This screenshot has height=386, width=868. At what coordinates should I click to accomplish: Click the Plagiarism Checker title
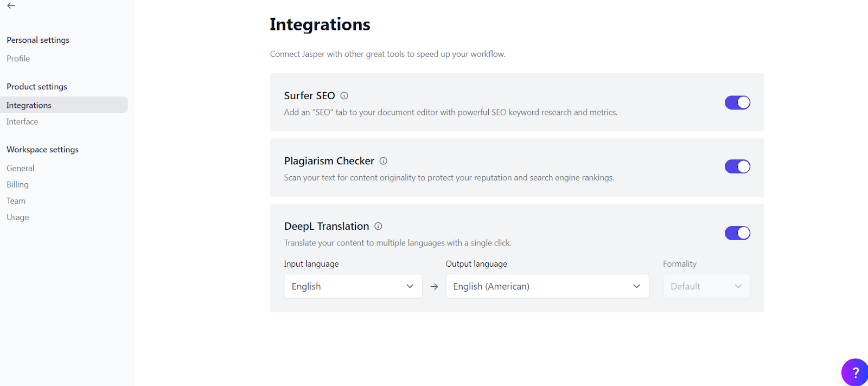coord(329,161)
